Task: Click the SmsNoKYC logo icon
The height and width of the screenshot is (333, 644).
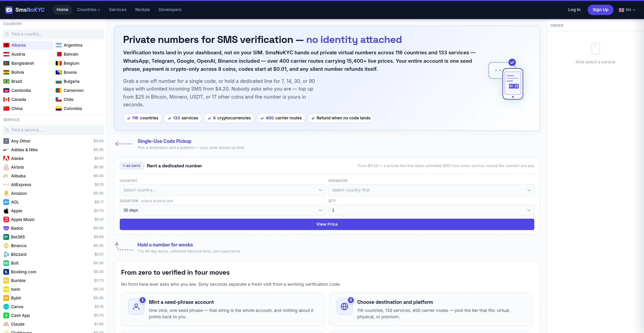Action: click(9, 10)
